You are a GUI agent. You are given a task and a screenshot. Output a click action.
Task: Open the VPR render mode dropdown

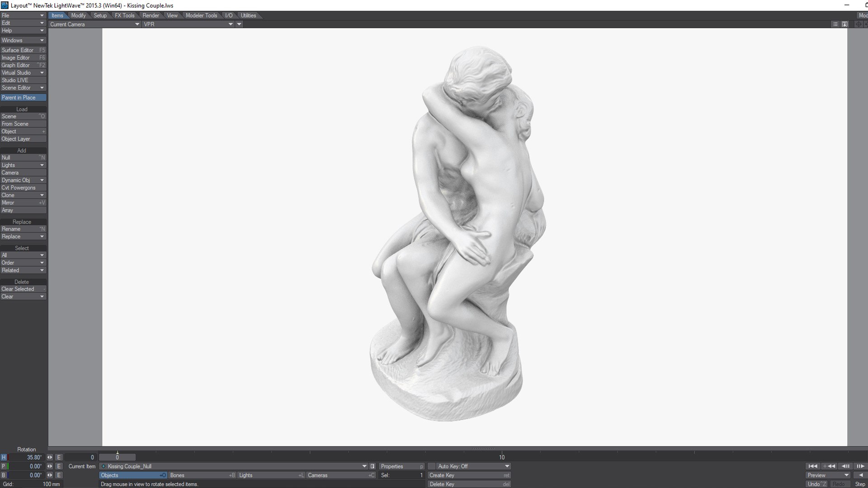pyautogui.click(x=188, y=24)
